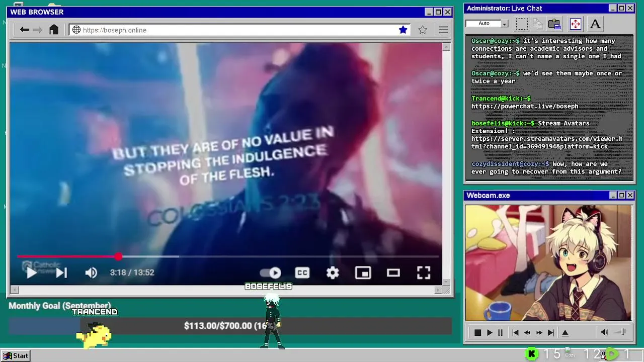Image resolution: width=644 pixels, height=362 pixels.
Task: Click the red arrows move icon in Live Chat
Action: coord(576,24)
